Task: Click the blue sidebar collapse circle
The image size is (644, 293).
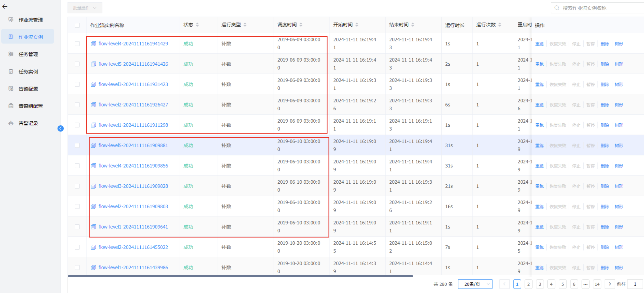Action: pos(61,128)
